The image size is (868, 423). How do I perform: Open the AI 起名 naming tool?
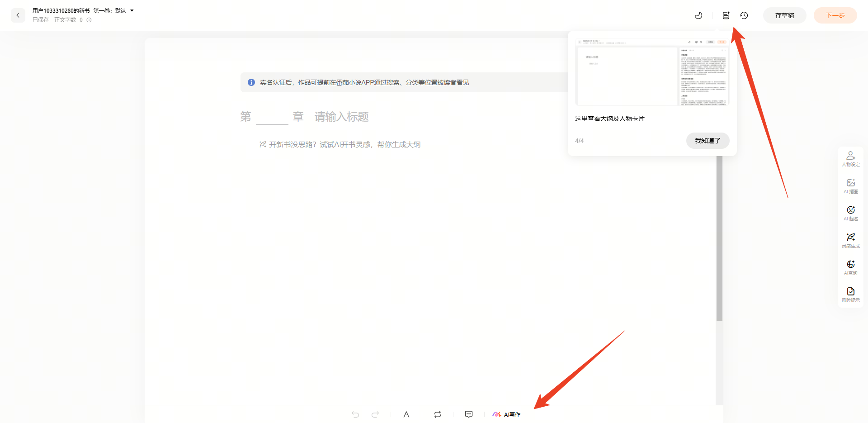[x=851, y=213]
